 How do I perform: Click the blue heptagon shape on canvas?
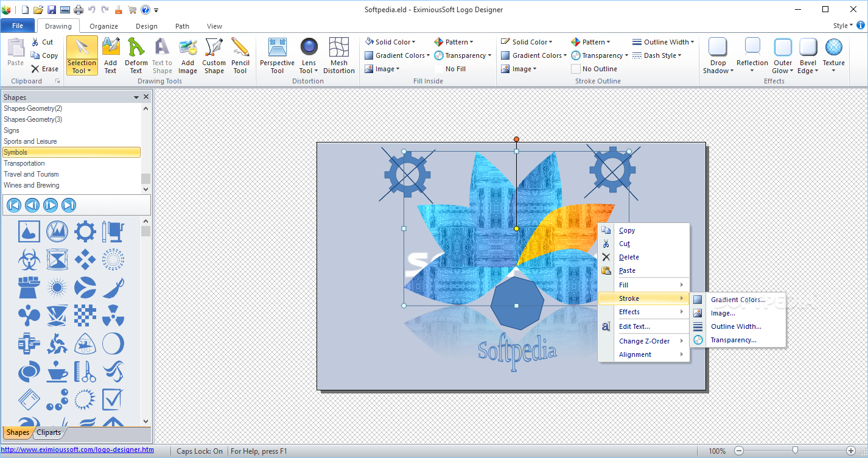pos(517,303)
